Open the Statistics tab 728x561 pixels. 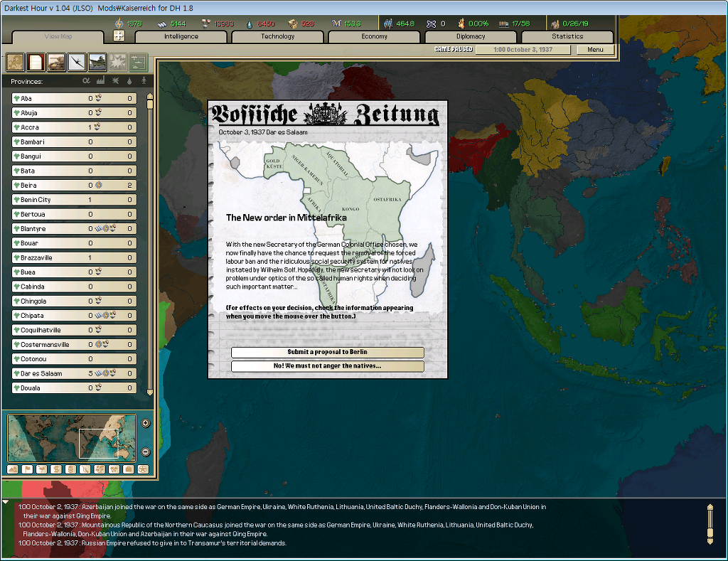(x=567, y=37)
